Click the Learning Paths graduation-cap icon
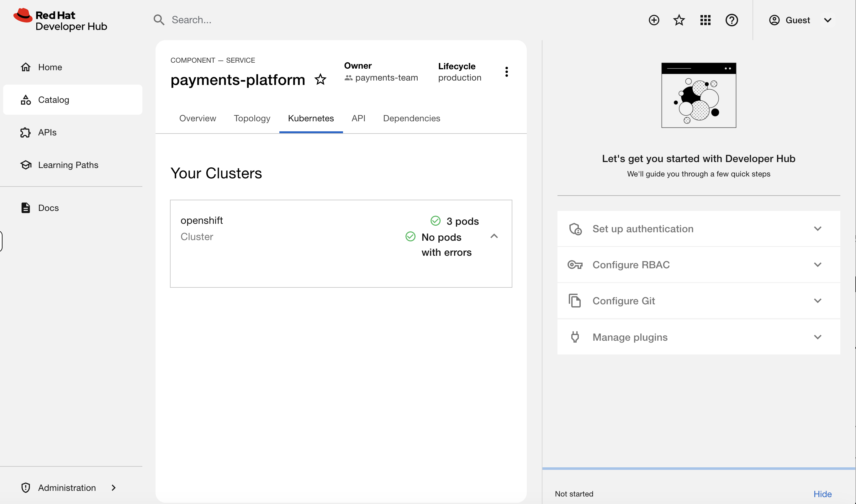This screenshot has width=856, height=504. (x=26, y=165)
